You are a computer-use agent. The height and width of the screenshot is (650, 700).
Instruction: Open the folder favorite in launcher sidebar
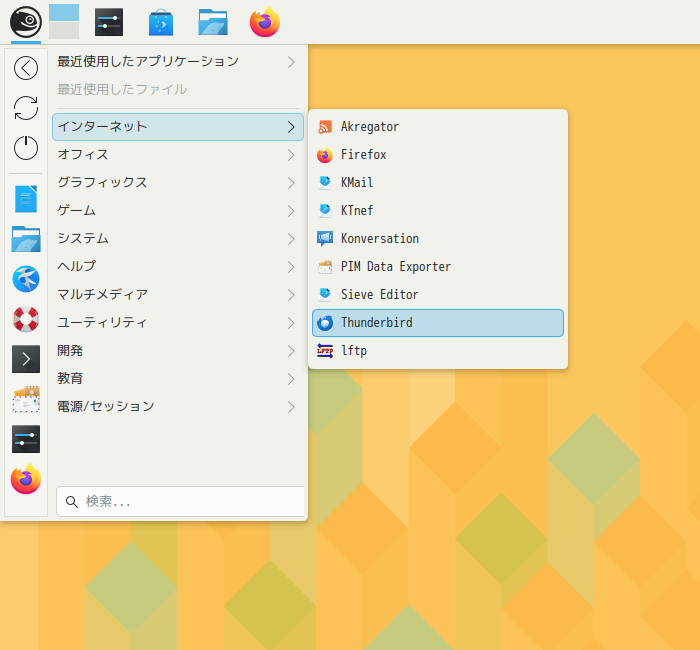[x=26, y=239]
